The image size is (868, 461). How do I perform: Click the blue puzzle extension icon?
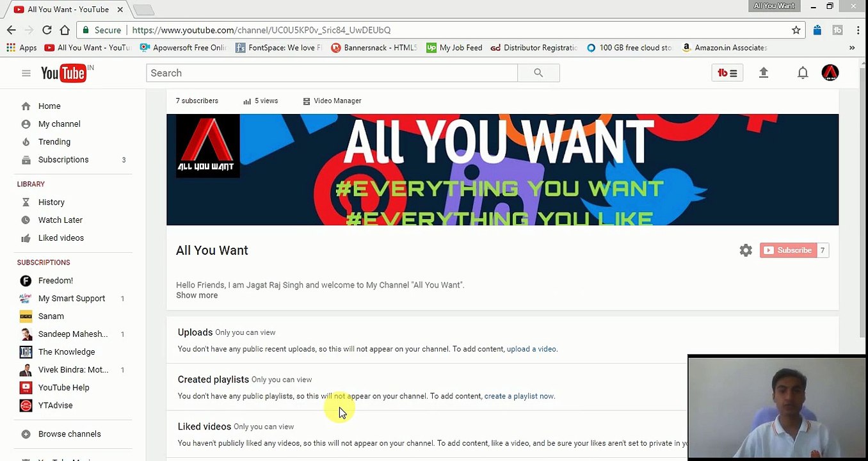[x=817, y=30]
